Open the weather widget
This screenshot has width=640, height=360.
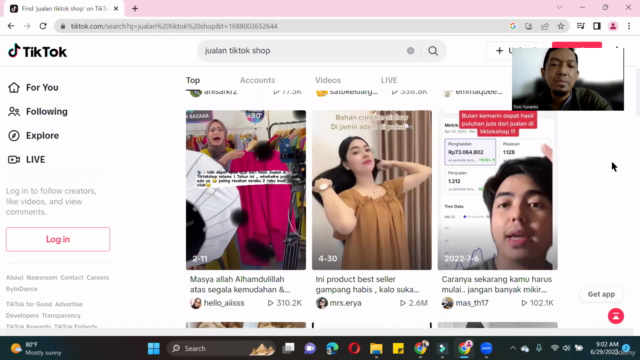[37, 348]
